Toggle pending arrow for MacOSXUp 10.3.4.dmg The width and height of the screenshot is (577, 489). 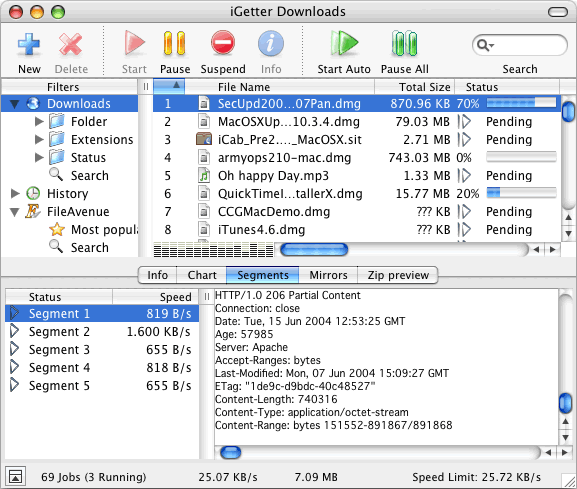[465, 121]
